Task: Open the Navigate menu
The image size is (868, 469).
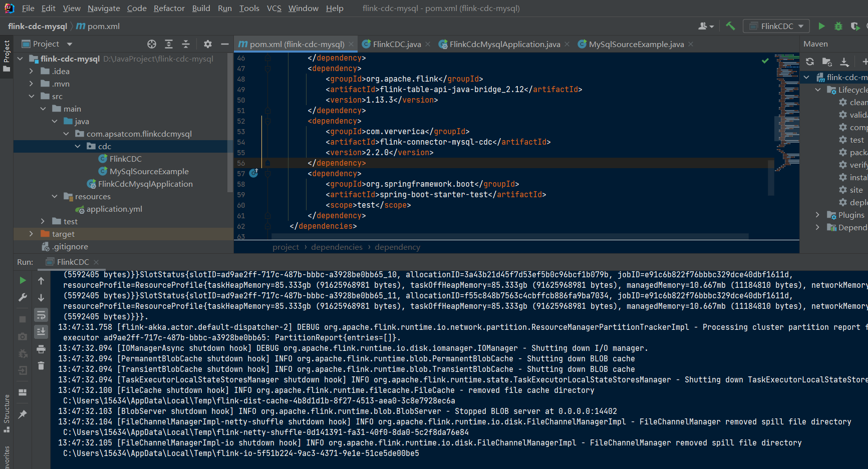Action: [104, 8]
